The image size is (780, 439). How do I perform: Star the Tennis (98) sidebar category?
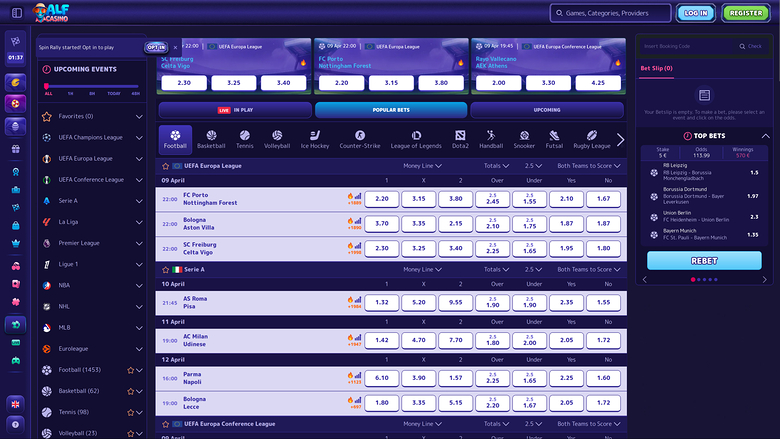pyautogui.click(x=130, y=412)
